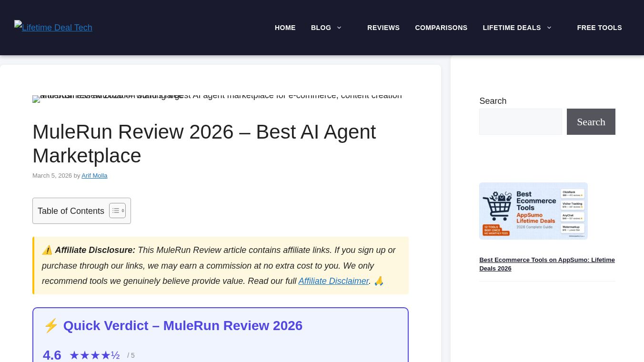
Task: Open the Best Ecommerce Tools thumbnail image
Action: (533, 211)
